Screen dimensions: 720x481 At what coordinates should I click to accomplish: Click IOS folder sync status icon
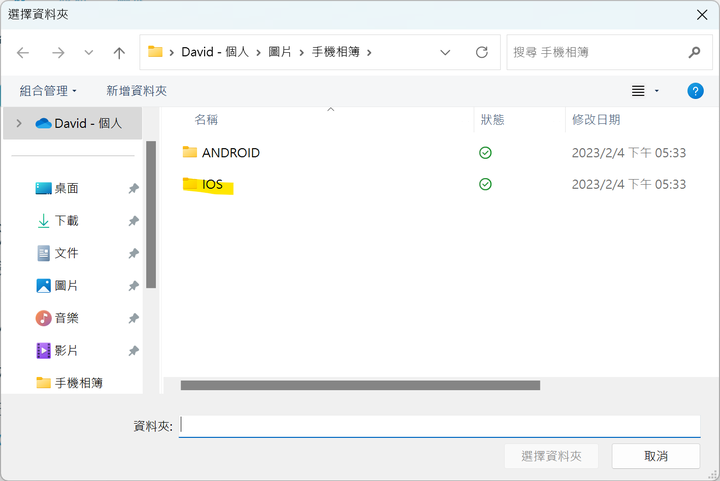(485, 184)
